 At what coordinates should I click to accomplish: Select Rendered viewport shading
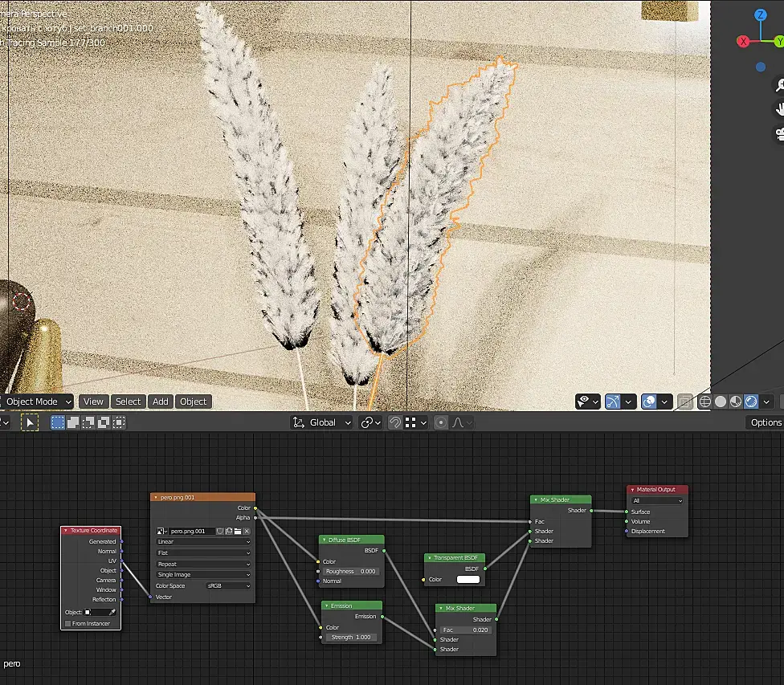pyautogui.click(x=751, y=402)
